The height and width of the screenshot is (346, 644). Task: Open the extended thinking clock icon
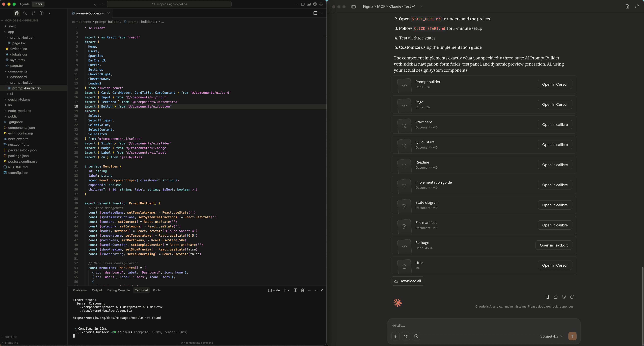pyautogui.click(x=416, y=336)
